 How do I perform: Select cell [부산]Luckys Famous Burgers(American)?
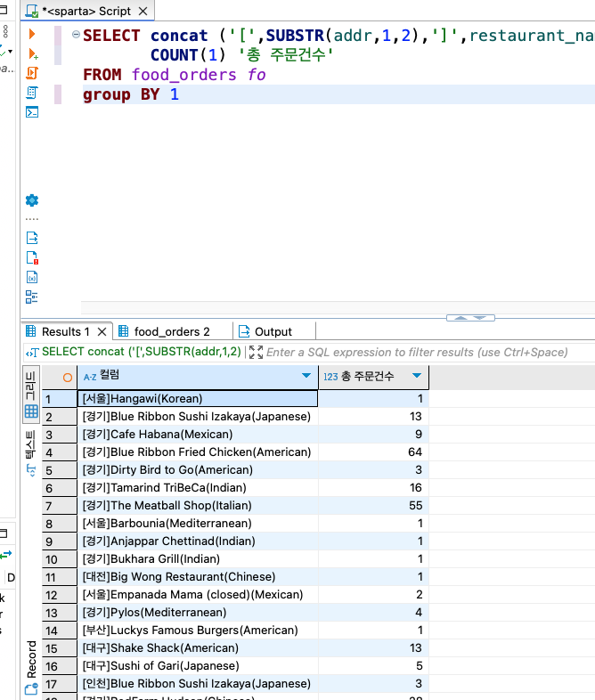(x=198, y=631)
